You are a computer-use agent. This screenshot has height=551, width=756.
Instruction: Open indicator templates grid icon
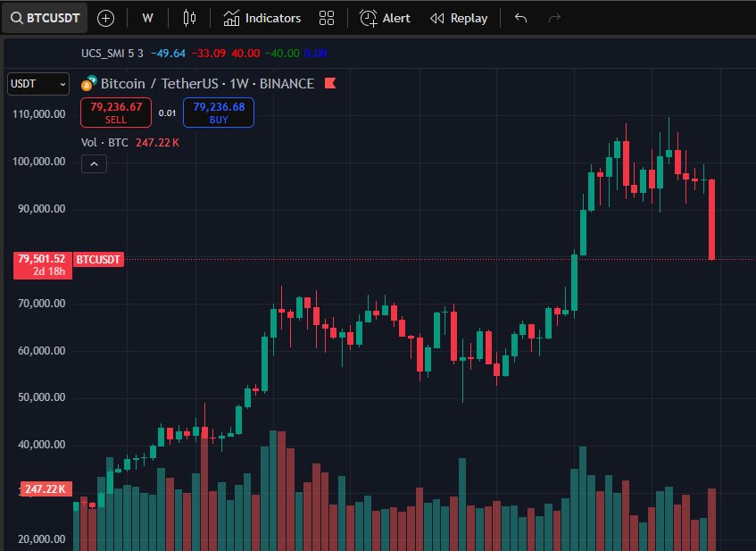327,19
